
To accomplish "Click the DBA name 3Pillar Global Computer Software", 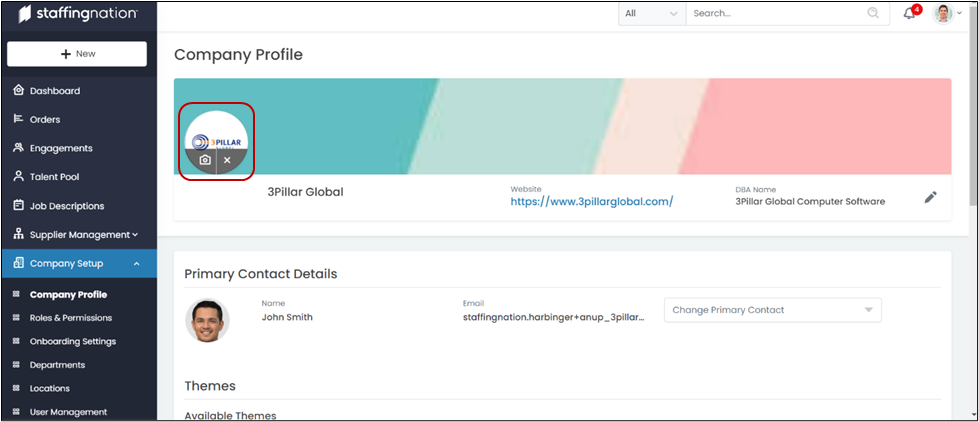I will point(810,202).
